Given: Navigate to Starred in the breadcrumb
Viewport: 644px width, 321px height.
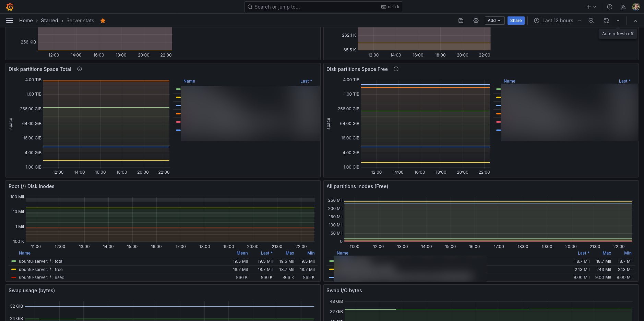Looking at the screenshot, I should click(x=49, y=21).
